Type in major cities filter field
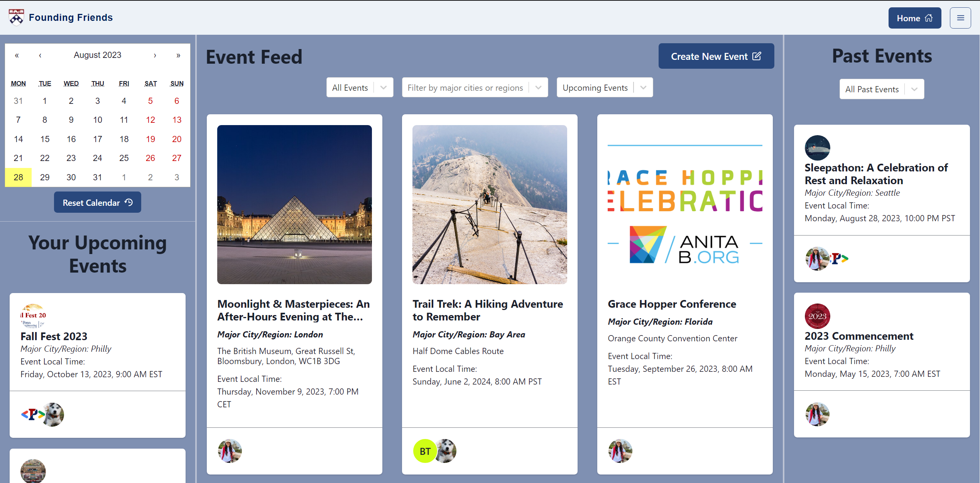Screen dimensions: 980x483 click(x=465, y=88)
